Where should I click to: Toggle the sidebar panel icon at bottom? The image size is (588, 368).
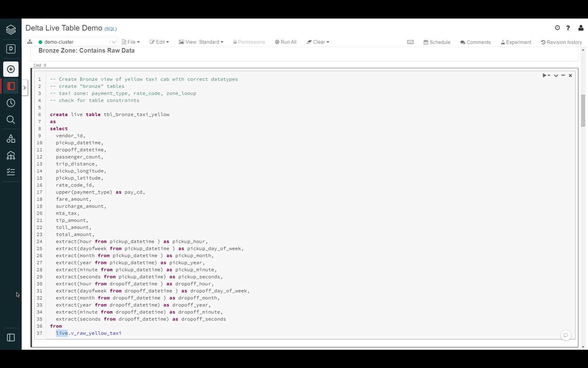pyautogui.click(x=11, y=337)
